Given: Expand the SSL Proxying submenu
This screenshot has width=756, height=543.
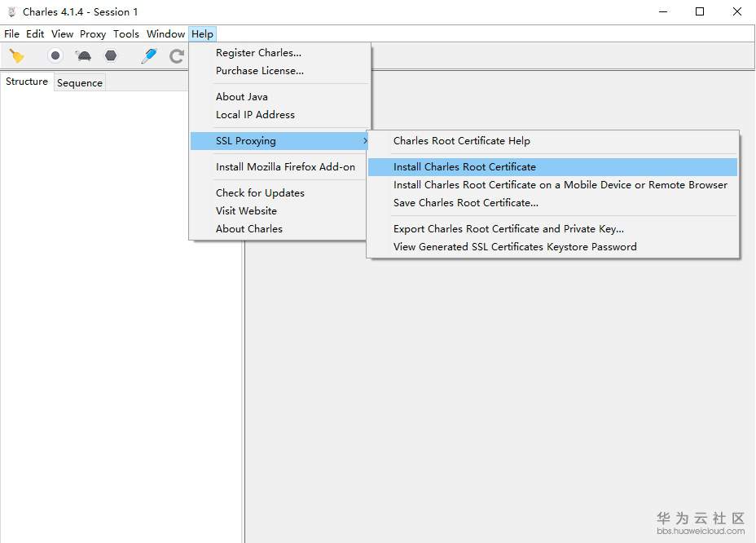Looking at the screenshot, I should (x=279, y=141).
